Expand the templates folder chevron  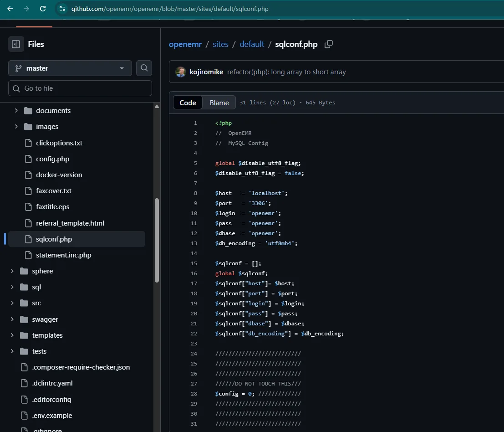tap(12, 335)
